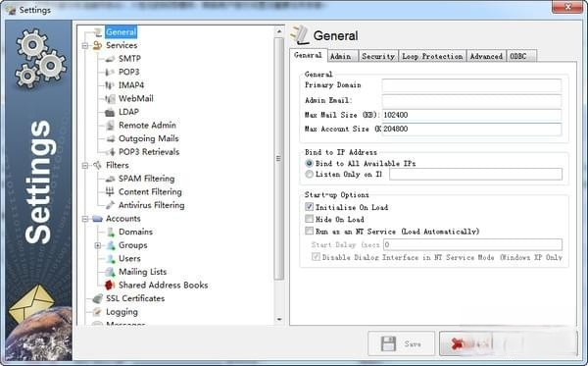Click the Services group icon
Image resolution: width=588 pixels, height=366 pixels.
coord(97,45)
